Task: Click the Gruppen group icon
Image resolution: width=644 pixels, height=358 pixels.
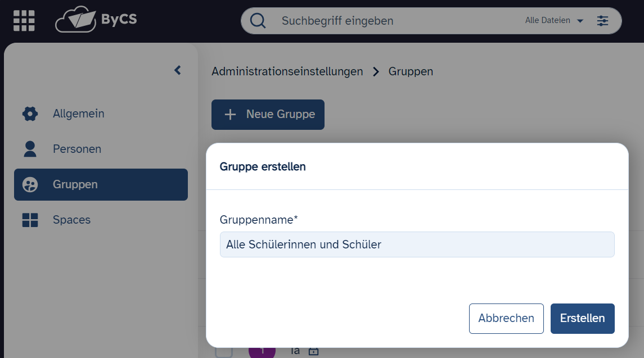Action: 30,185
